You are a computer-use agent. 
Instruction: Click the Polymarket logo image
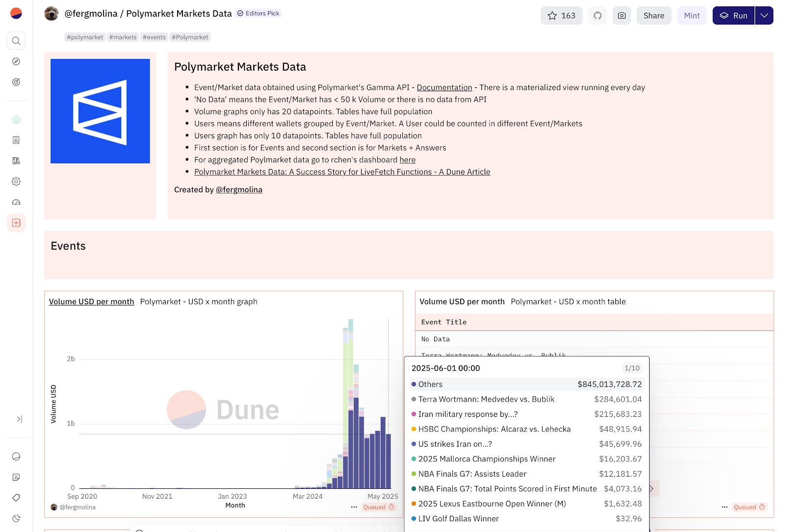[x=100, y=111]
